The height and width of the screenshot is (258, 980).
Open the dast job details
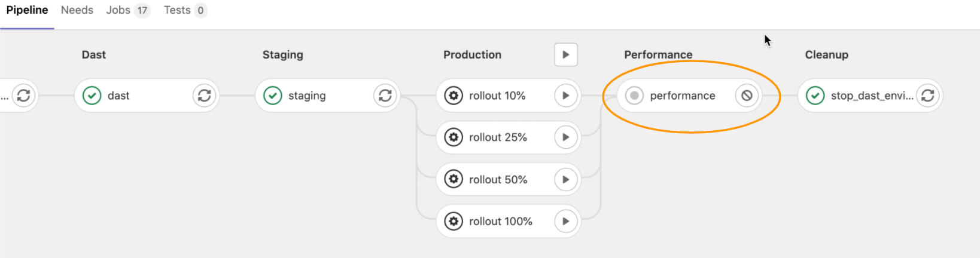click(118, 96)
